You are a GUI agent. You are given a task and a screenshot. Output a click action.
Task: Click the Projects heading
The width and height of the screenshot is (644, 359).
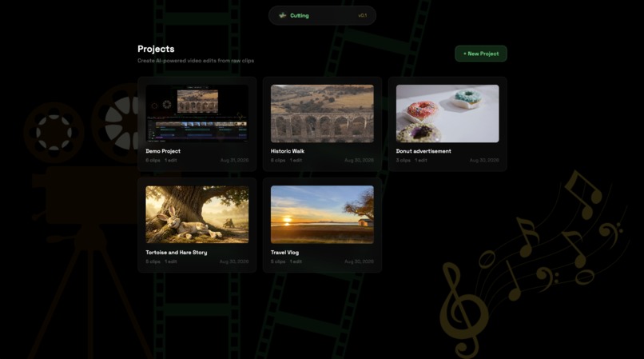(x=156, y=49)
